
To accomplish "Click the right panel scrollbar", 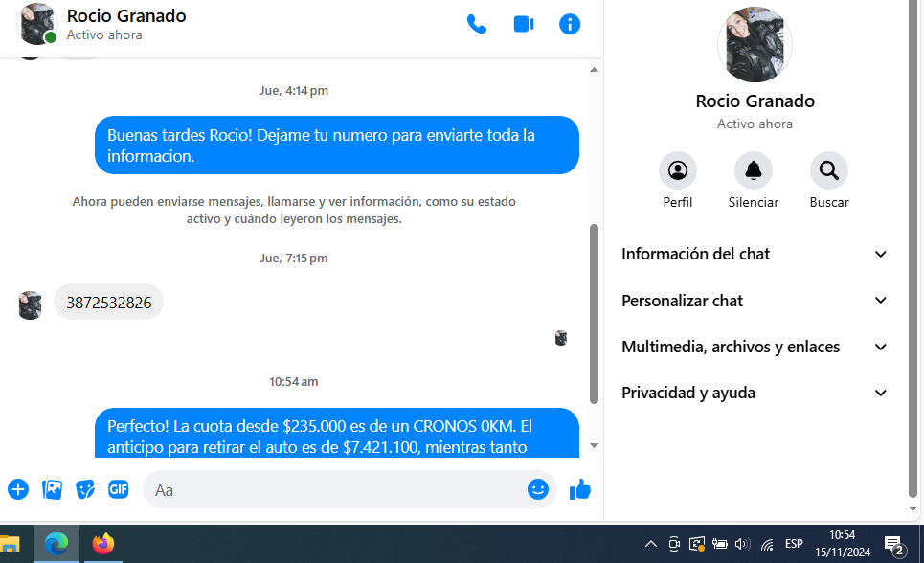I will 913,251.
